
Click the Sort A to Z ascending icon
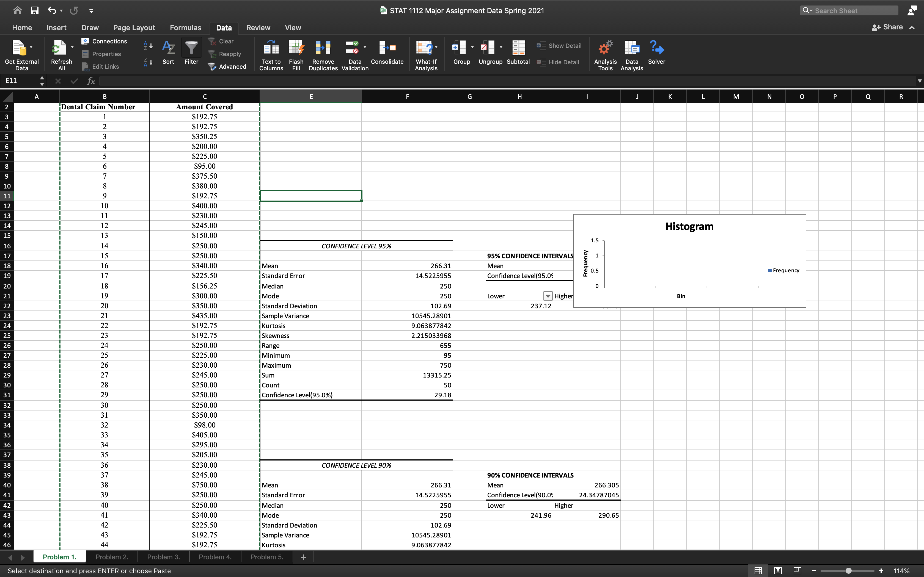(148, 46)
